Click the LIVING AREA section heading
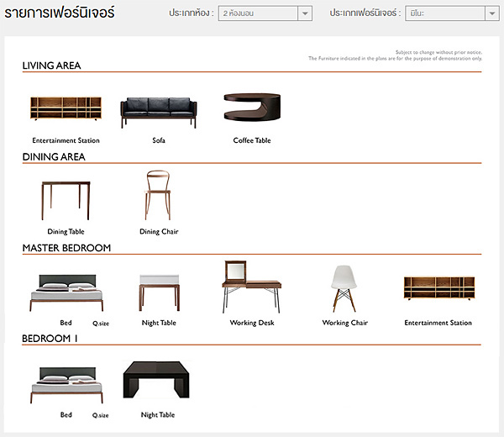This screenshot has width=504, height=437. tap(51, 66)
